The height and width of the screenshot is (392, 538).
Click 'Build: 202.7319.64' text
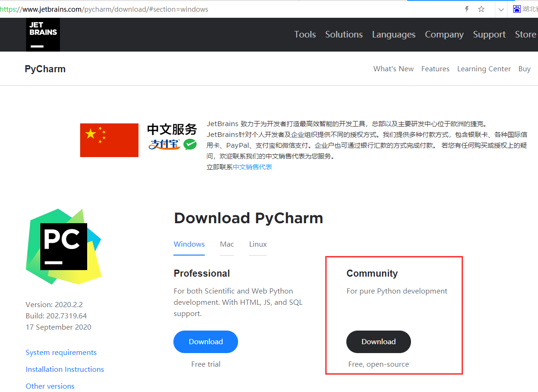click(x=56, y=316)
